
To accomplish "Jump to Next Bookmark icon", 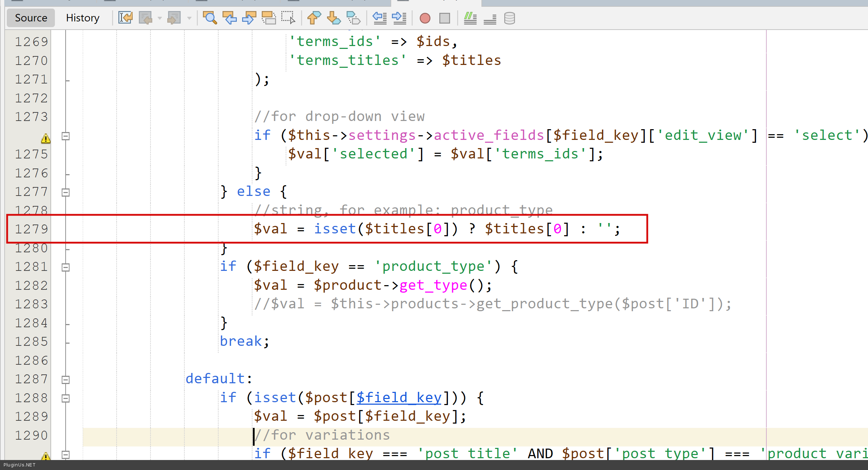I will coord(334,18).
